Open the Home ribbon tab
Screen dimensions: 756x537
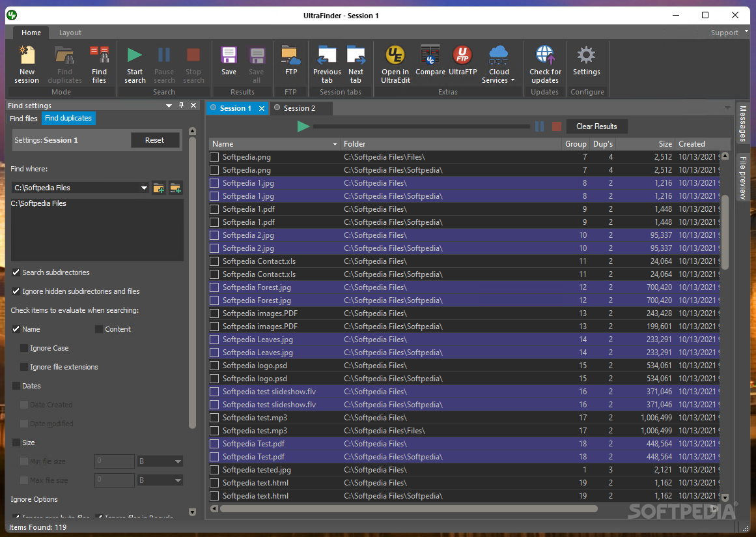tap(31, 33)
